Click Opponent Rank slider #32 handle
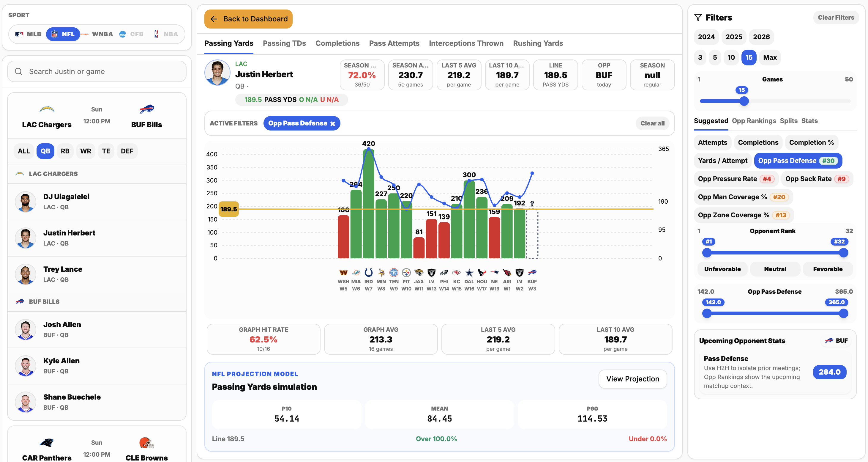868x462 pixels. point(843,253)
